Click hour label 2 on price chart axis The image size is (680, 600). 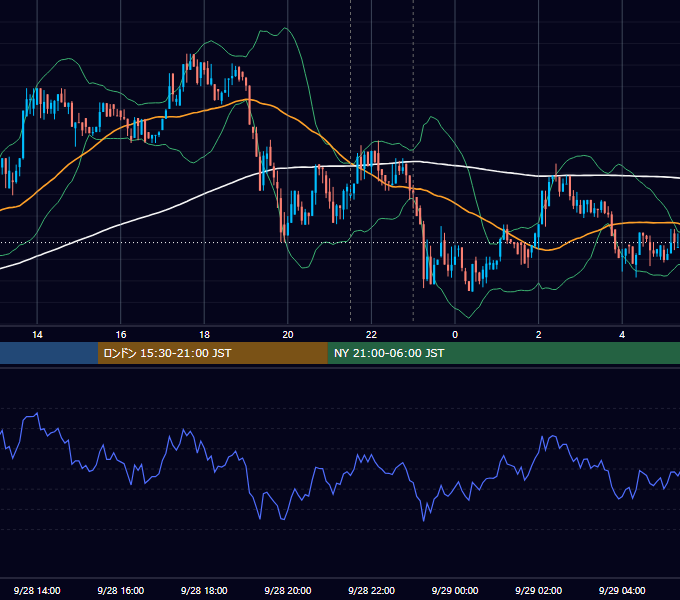(x=539, y=335)
